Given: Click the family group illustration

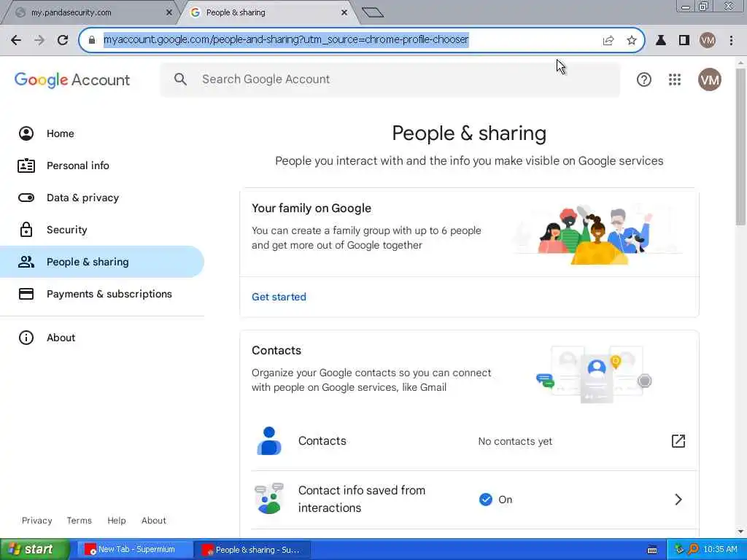Looking at the screenshot, I should pyautogui.click(x=598, y=235).
